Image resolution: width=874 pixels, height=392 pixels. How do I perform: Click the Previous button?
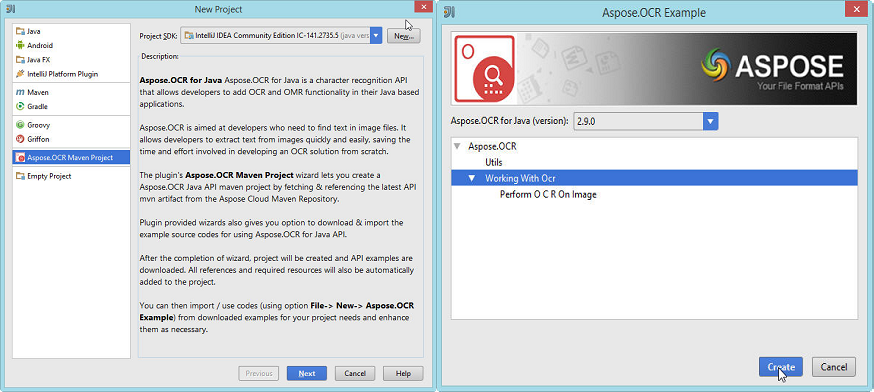259,374
